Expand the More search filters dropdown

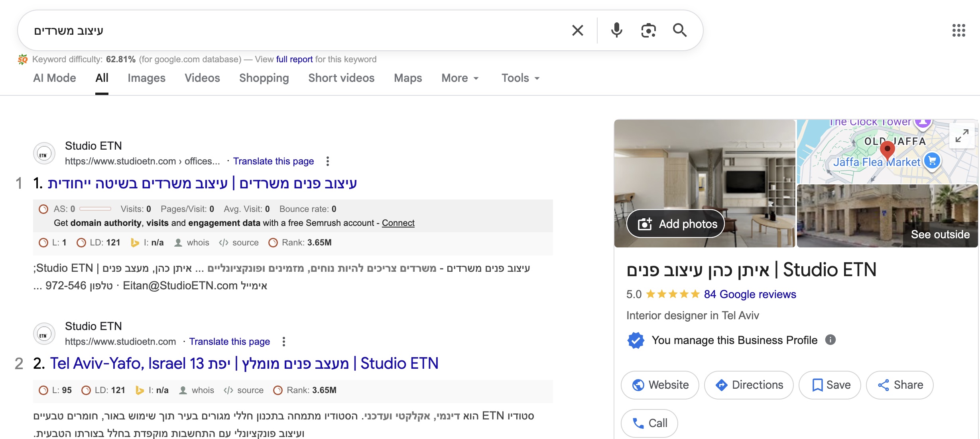460,78
